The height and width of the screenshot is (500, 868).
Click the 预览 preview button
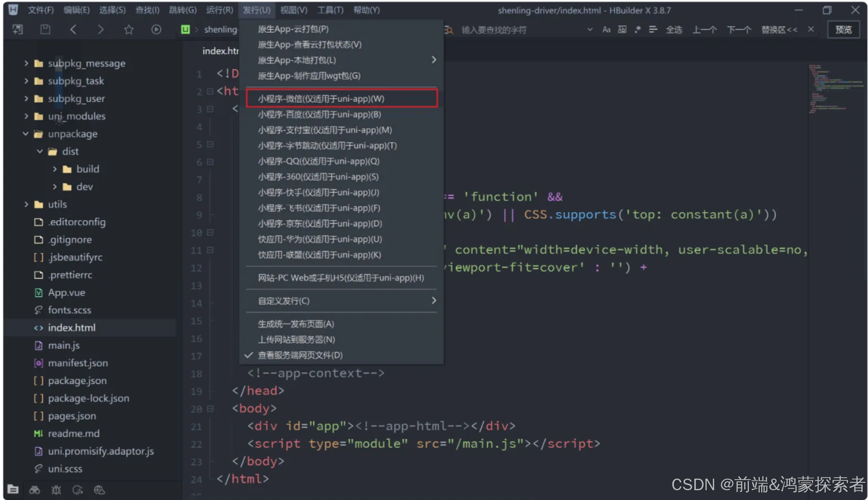(843, 30)
